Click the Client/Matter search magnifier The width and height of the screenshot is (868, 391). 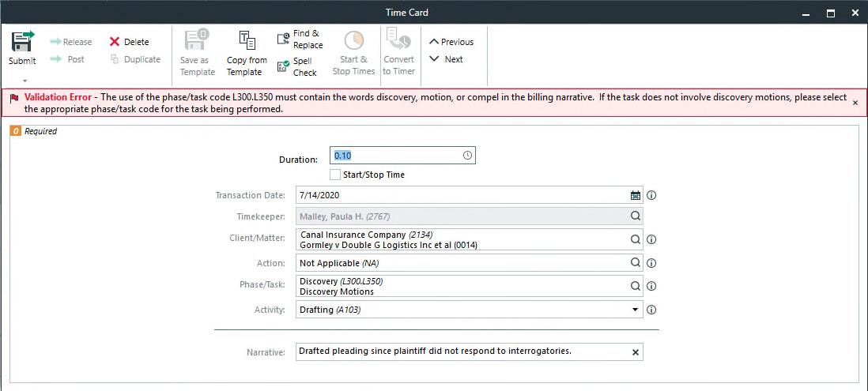coord(636,239)
